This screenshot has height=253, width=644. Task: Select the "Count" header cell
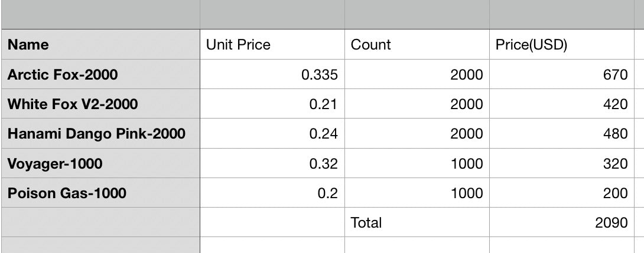[417, 45]
